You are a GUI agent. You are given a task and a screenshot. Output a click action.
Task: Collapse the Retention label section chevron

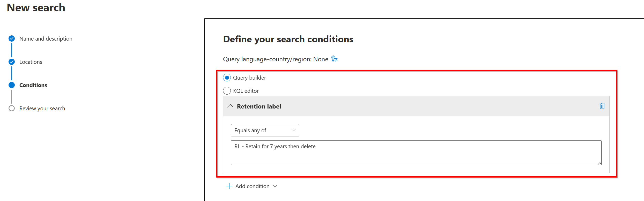pyautogui.click(x=230, y=106)
